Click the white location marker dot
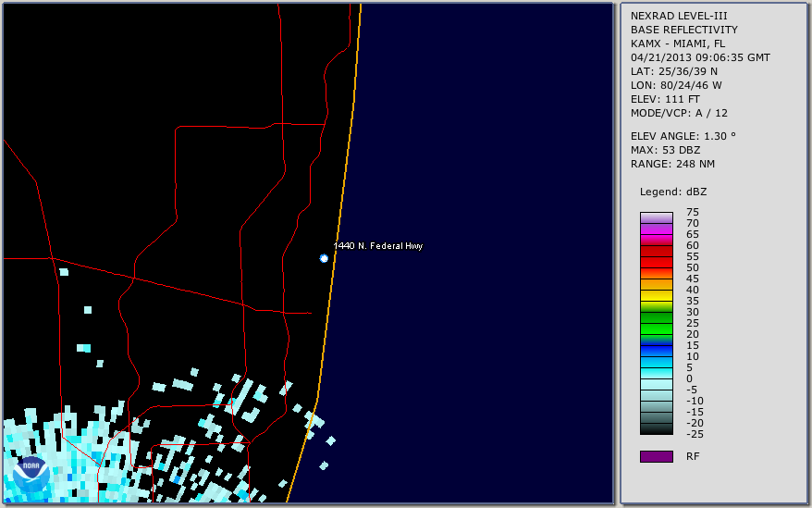 pyautogui.click(x=324, y=258)
